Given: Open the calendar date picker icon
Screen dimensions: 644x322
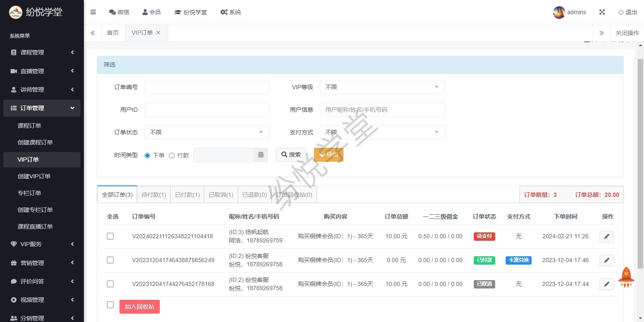Looking at the screenshot, I should (x=261, y=155).
